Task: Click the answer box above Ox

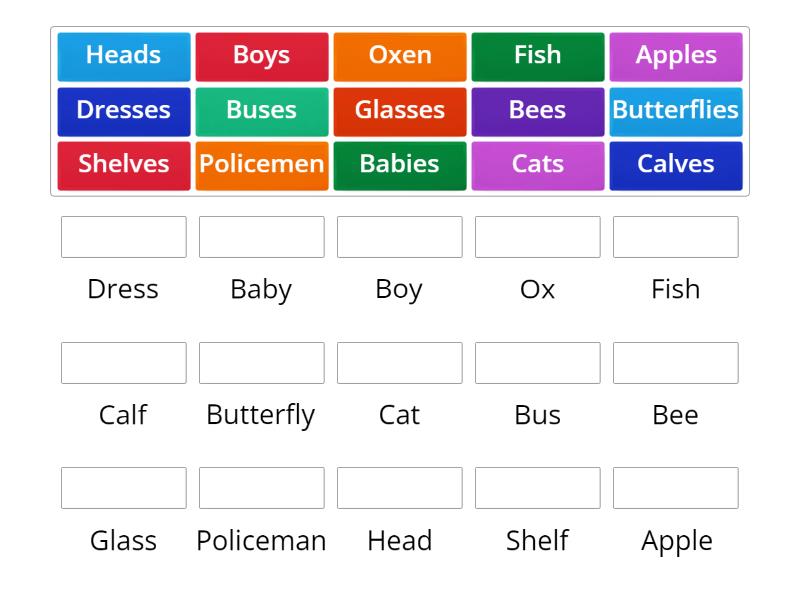Action: pos(537,237)
